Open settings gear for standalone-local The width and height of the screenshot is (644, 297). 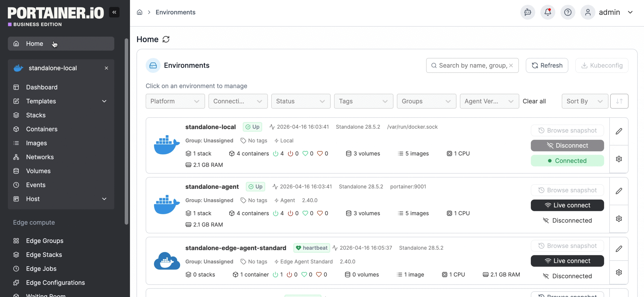[619, 159]
